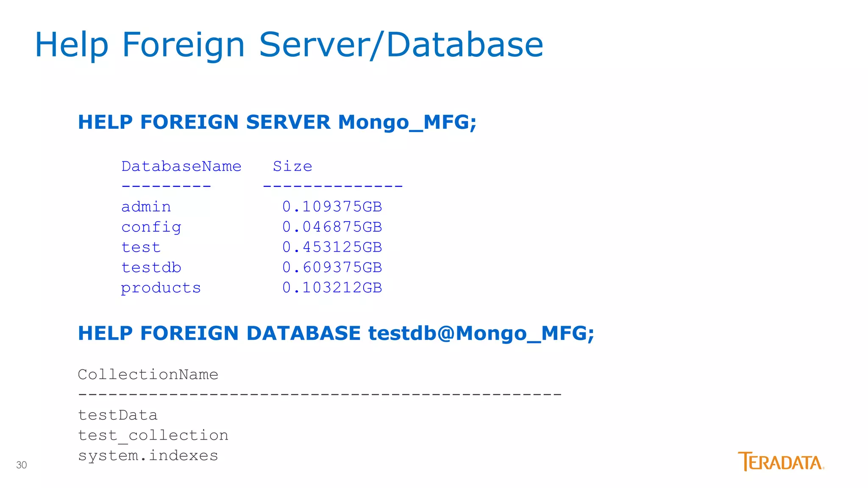Select the 'admin' database name
The height and width of the screenshot is (488, 868).
pos(146,207)
